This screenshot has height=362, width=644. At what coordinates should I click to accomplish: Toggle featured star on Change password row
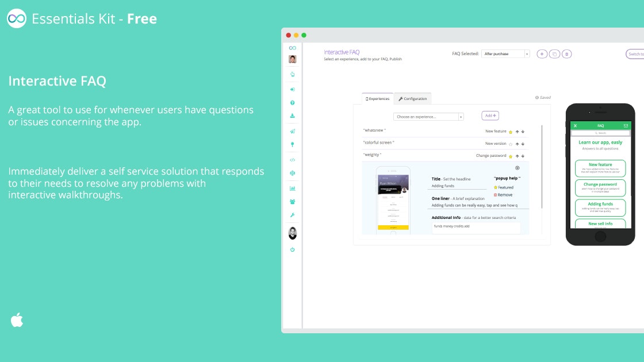click(511, 156)
